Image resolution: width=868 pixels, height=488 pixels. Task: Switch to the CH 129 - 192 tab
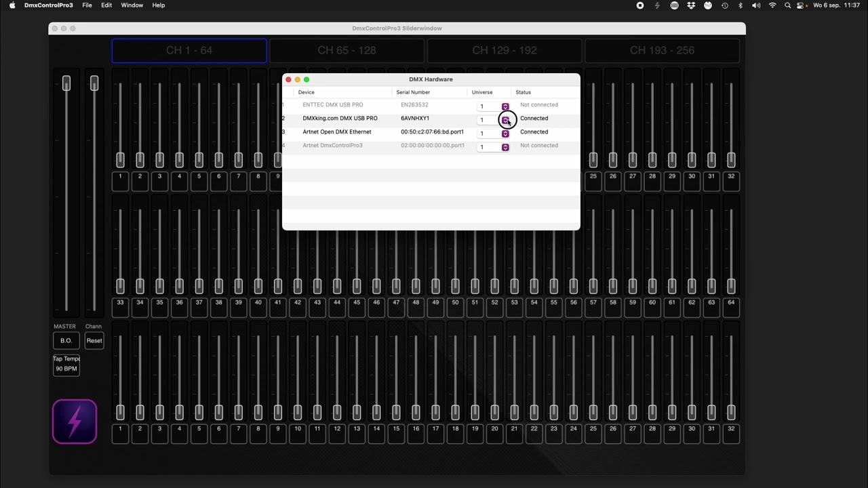505,50
